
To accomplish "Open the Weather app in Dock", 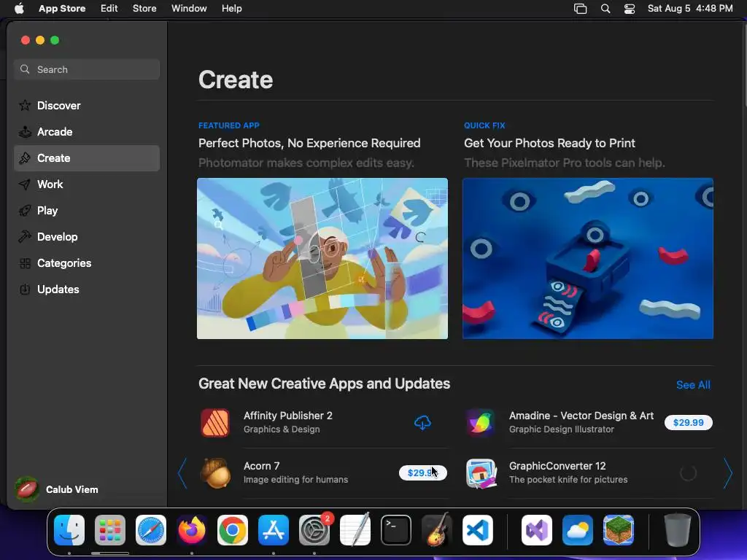I will coord(578,530).
